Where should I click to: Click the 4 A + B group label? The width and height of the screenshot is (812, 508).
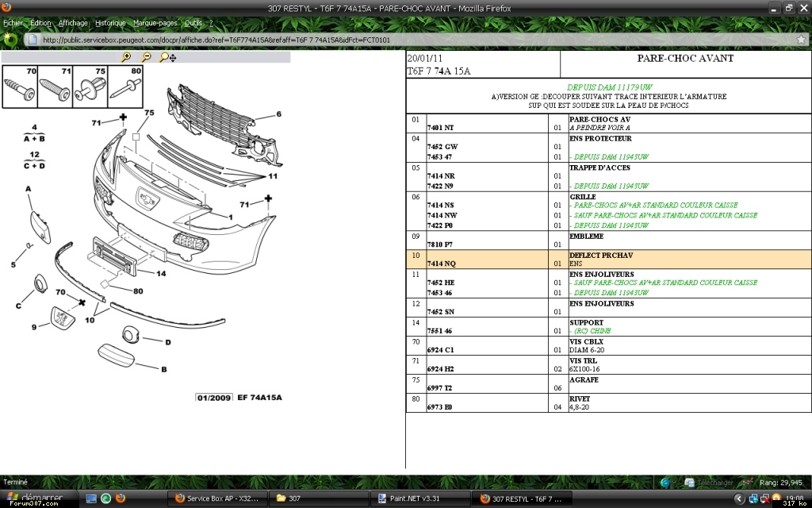point(34,133)
